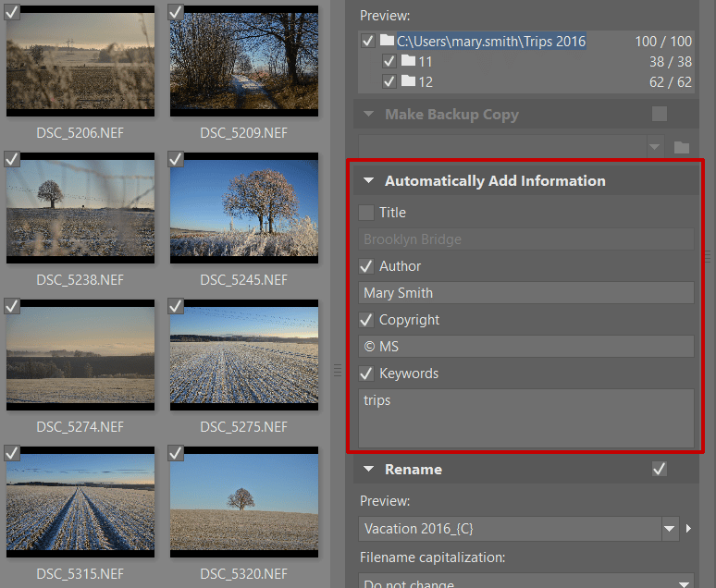Viewport: 716px width, 588px height.
Task: Click the folder icon next to Trips 2016 path
Action: point(387,40)
